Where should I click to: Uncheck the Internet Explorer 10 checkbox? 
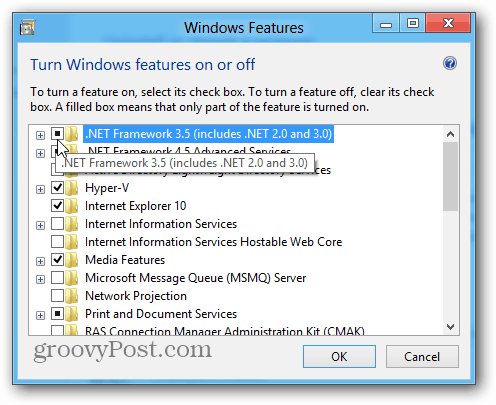click(x=57, y=206)
